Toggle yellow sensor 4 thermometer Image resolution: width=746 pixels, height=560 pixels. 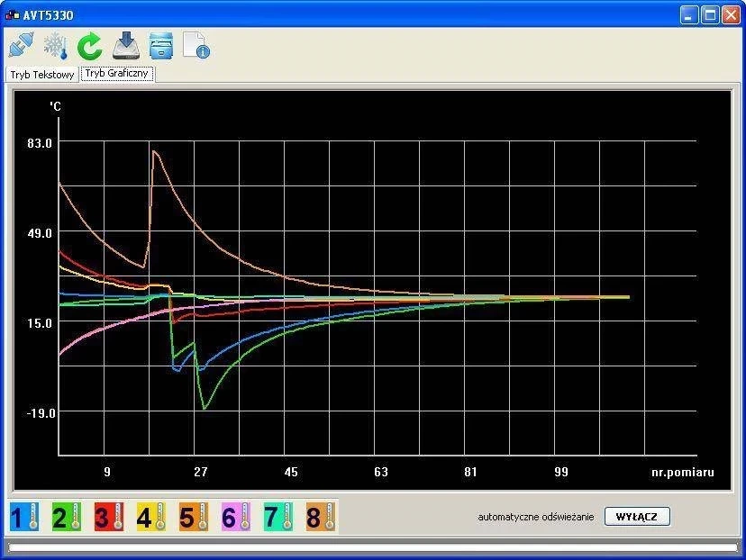point(151,517)
